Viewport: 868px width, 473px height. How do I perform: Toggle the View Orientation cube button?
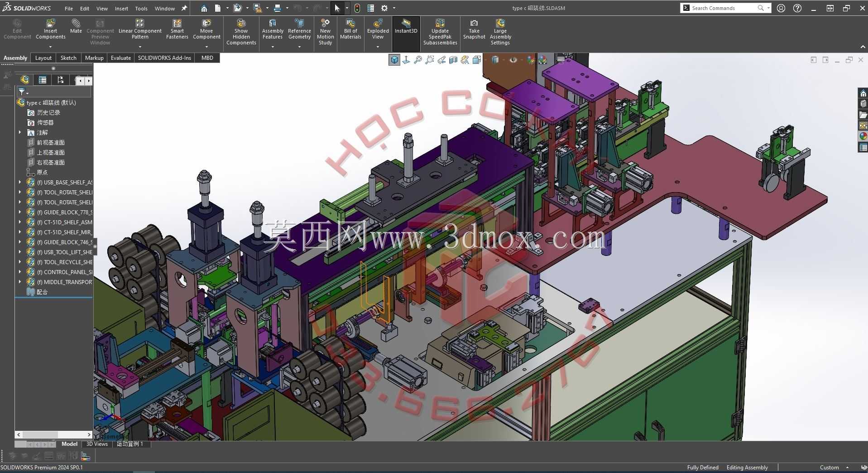394,60
